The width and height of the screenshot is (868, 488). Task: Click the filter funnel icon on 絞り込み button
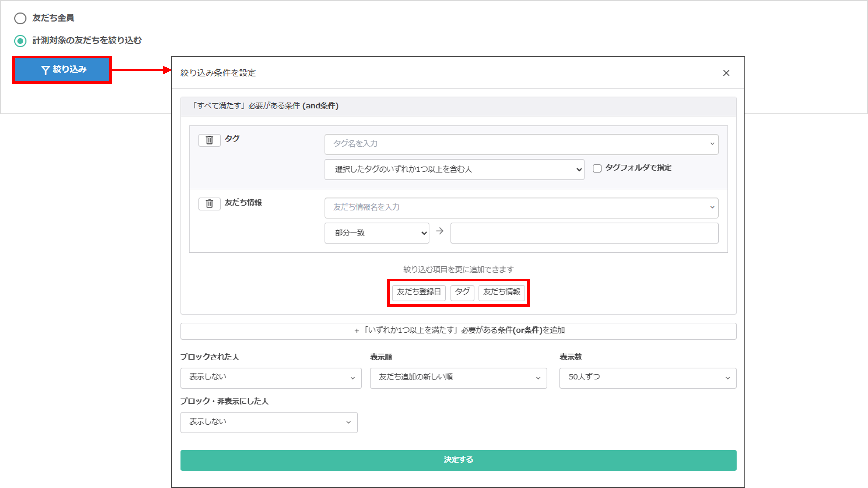46,70
